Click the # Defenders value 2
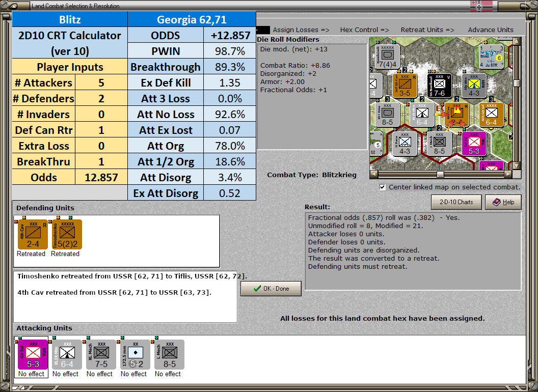 (x=101, y=98)
